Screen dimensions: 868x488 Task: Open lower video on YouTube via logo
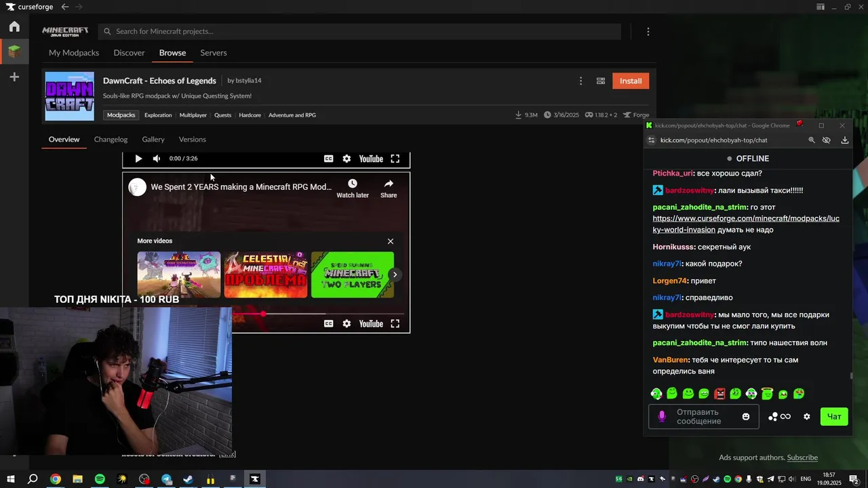(371, 324)
